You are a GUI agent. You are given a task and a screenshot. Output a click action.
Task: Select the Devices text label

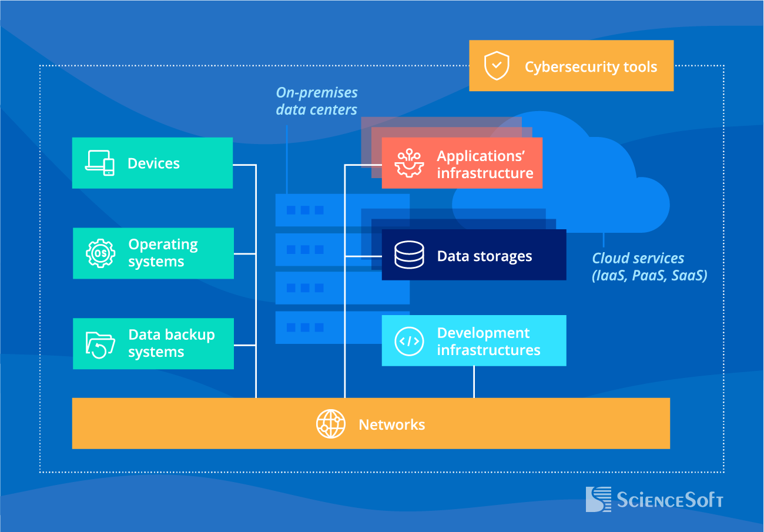[153, 163]
